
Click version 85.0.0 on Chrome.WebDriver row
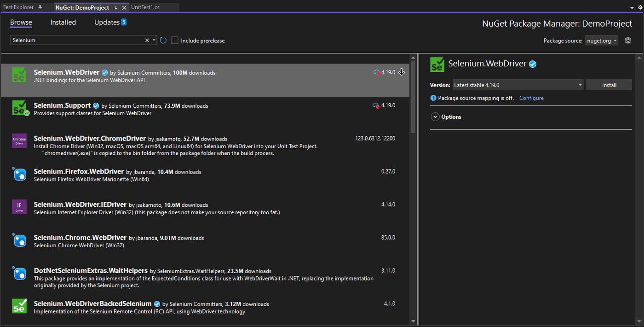coord(388,238)
